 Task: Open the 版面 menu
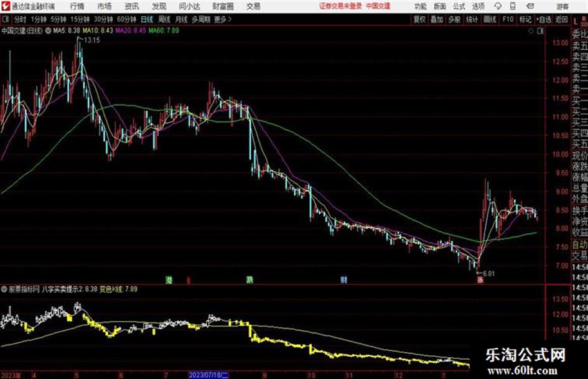[440, 6]
